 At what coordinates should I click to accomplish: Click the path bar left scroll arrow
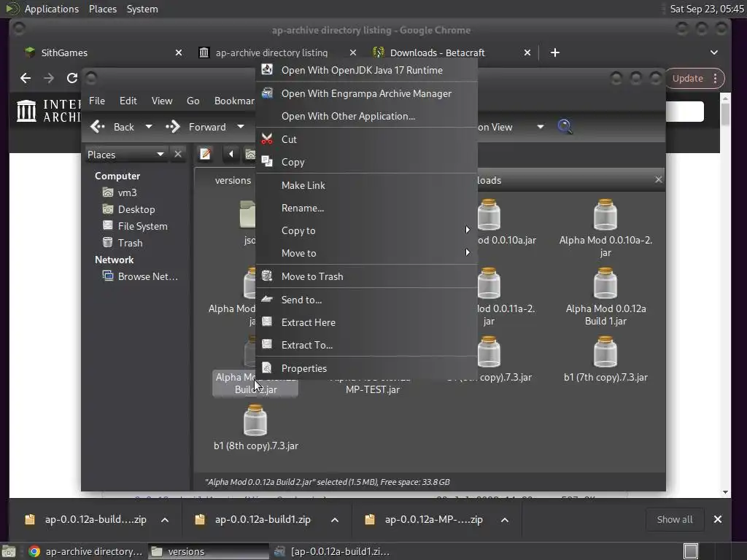[231, 155]
